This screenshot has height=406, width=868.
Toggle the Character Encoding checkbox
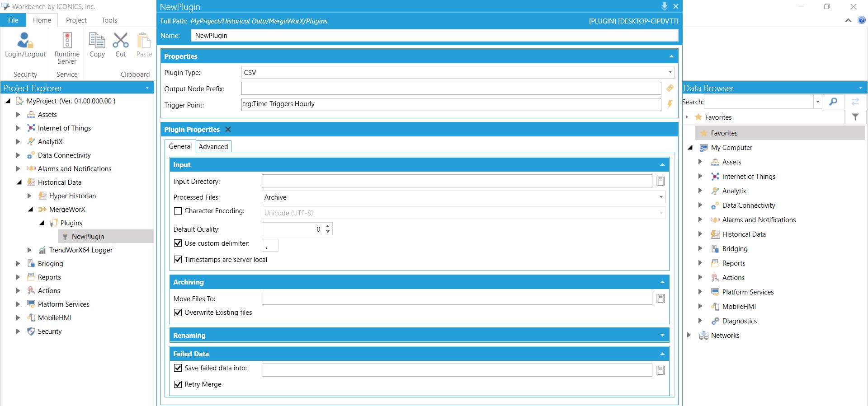click(x=178, y=211)
